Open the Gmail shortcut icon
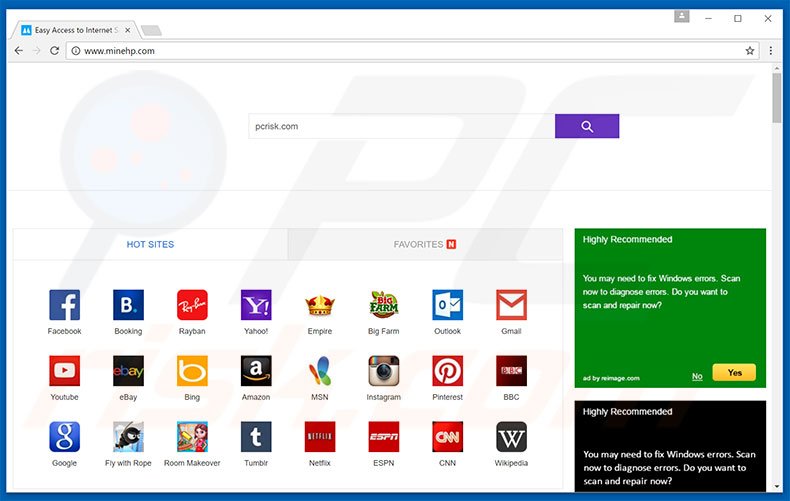 coord(511,305)
